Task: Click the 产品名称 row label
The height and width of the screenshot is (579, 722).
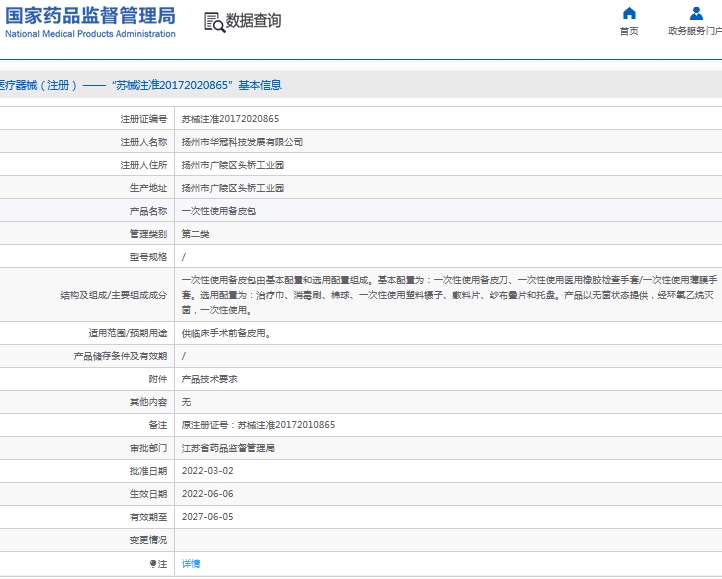Action: (148, 211)
